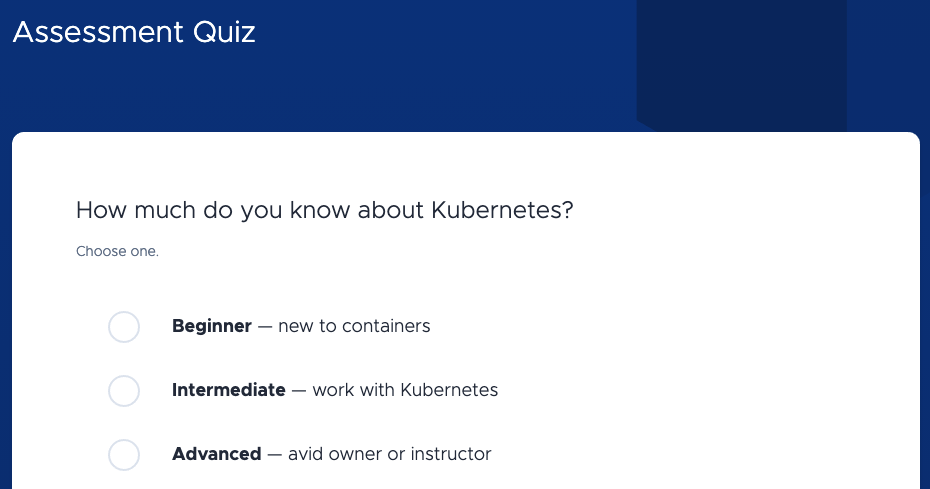Click the bold Advanced label text
This screenshot has width=930, height=489.
(x=217, y=455)
